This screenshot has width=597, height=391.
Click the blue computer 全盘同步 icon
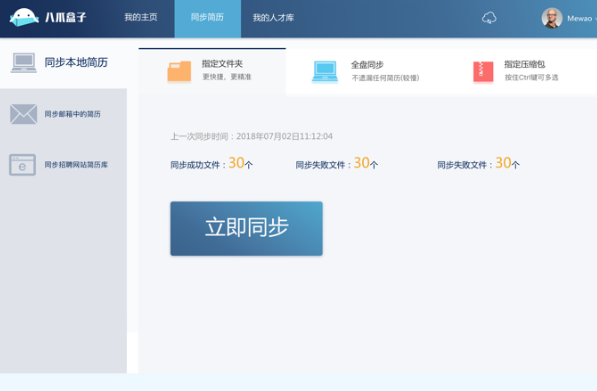(x=325, y=72)
